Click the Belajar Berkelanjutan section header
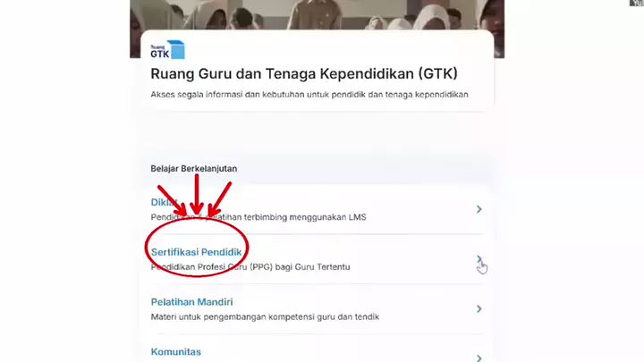The width and height of the screenshot is (644, 362). pyautogui.click(x=194, y=169)
